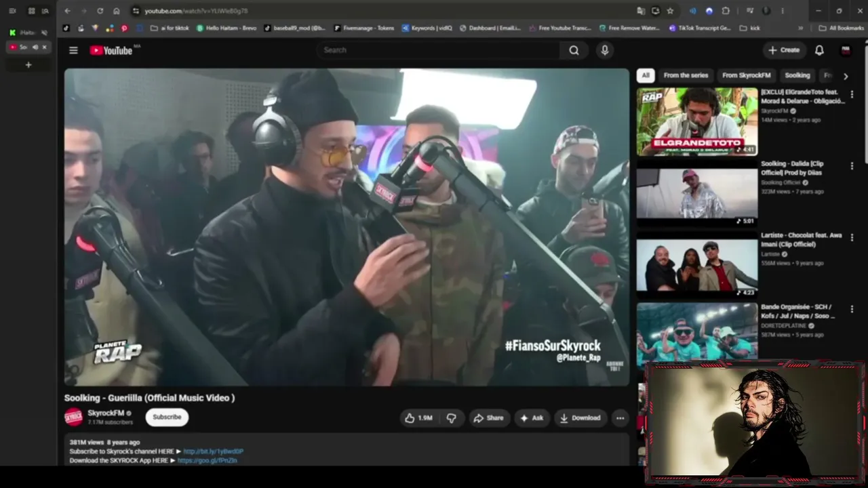Image resolution: width=868 pixels, height=488 pixels.
Task: Start voice search with the microphone
Action: [x=605, y=50]
